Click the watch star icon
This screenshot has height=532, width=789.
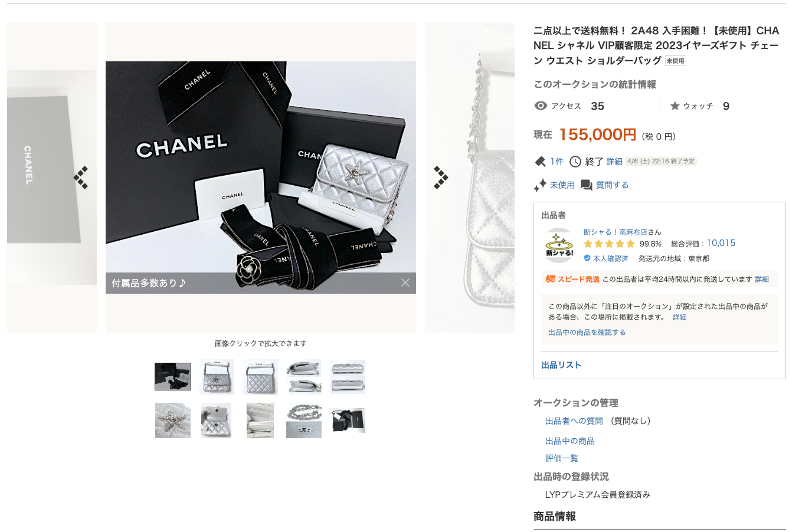675,106
